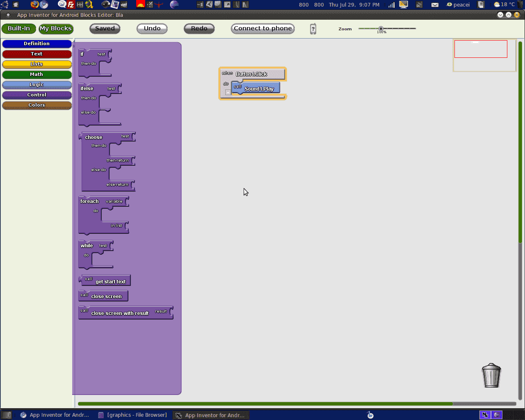Click the workspace switcher first desktop

pos(485,415)
